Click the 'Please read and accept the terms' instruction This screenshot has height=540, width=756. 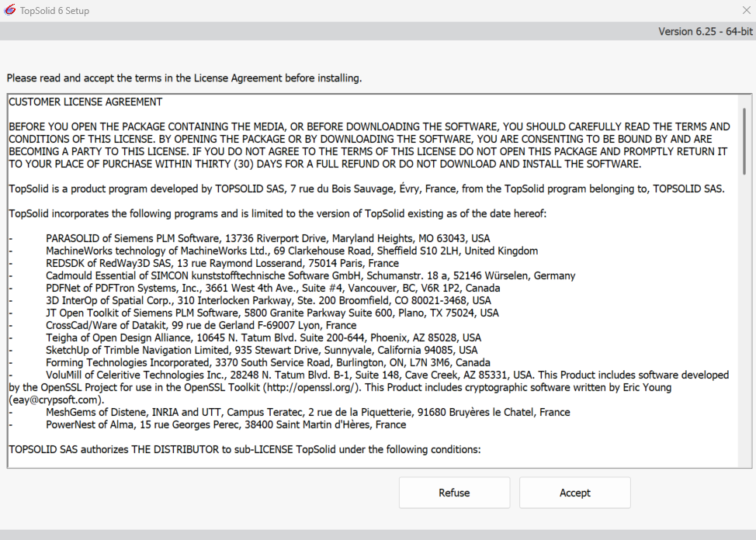pos(184,78)
